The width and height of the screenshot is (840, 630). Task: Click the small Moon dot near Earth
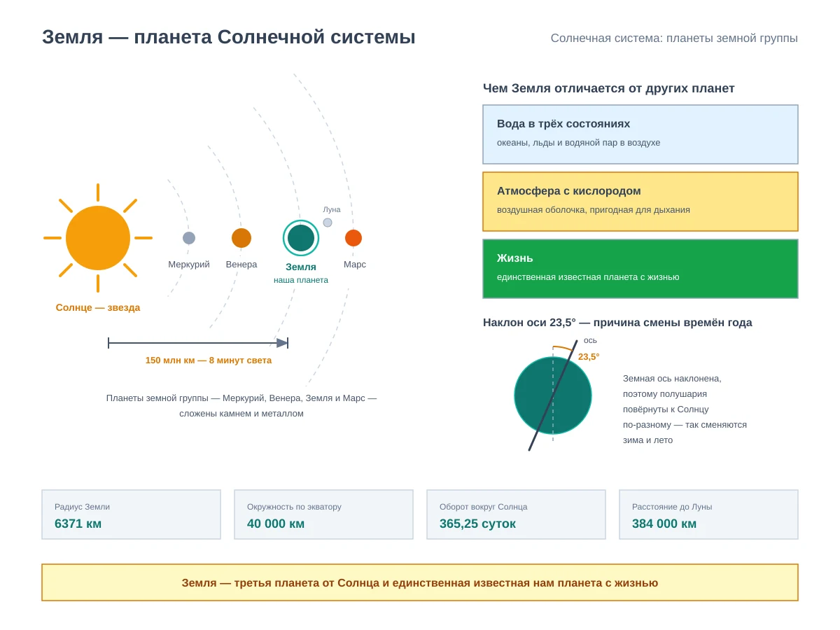pos(328,223)
